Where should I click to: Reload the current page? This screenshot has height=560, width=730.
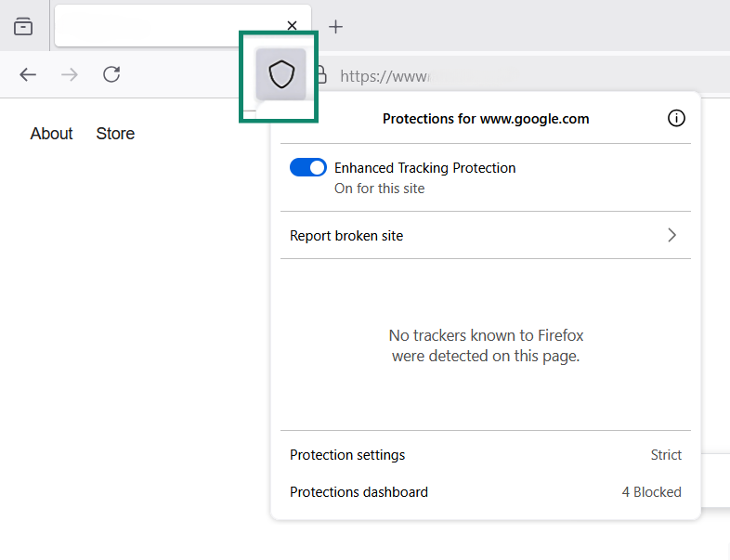(111, 74)
